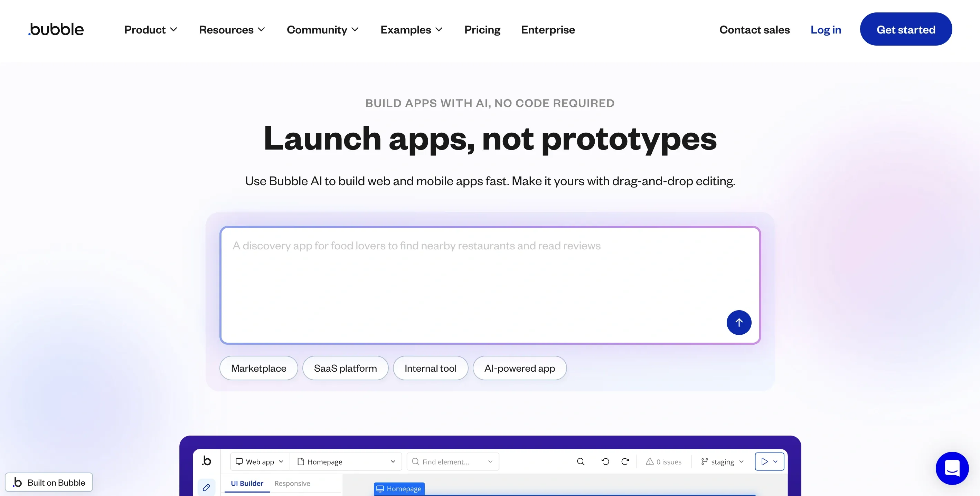Expand the Examples menu

click(x=411, y=30)
